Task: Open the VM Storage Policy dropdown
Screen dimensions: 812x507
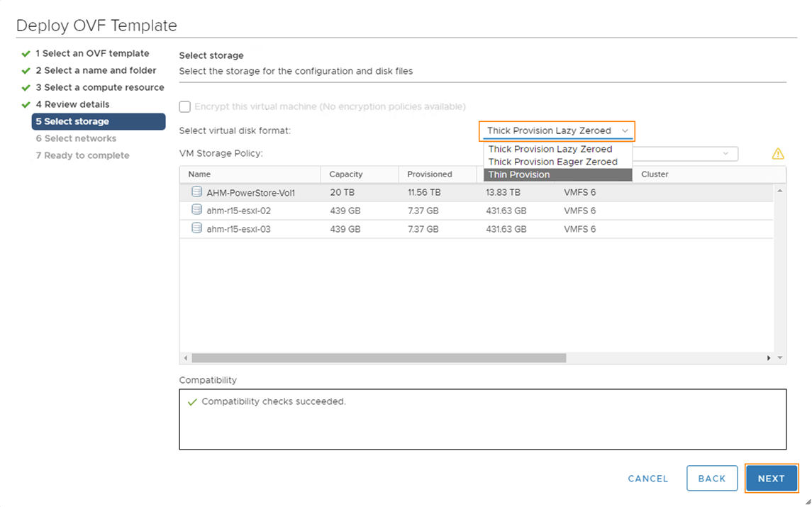Action: tap(725, 153)
